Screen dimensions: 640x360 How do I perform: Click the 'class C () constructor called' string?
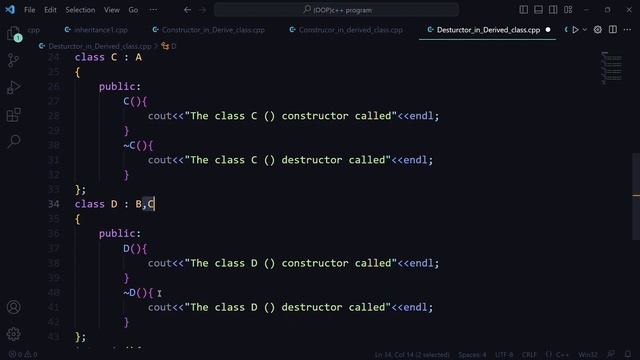tap(291, 116)
